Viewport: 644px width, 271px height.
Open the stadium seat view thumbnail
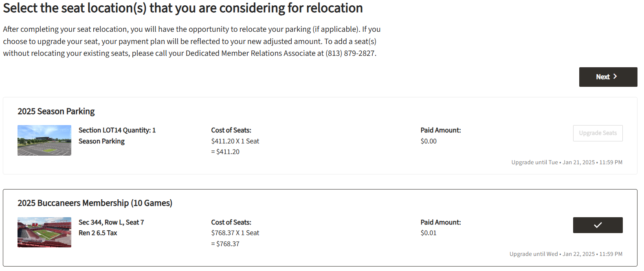[x=44, y=232]
